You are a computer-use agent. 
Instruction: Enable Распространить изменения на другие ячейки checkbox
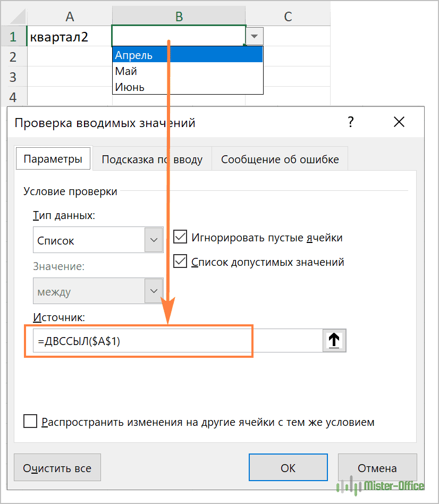pyautogui.click(x=30, y=421)
